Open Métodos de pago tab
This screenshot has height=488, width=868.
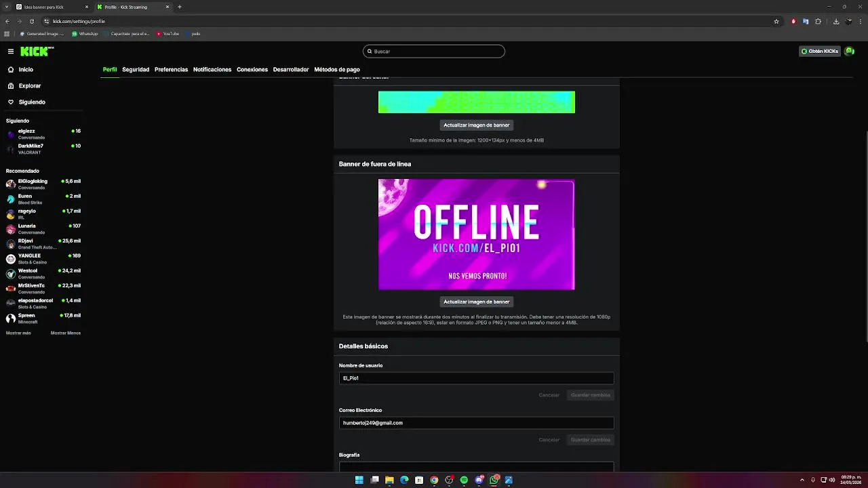click(x=337, y=70)
